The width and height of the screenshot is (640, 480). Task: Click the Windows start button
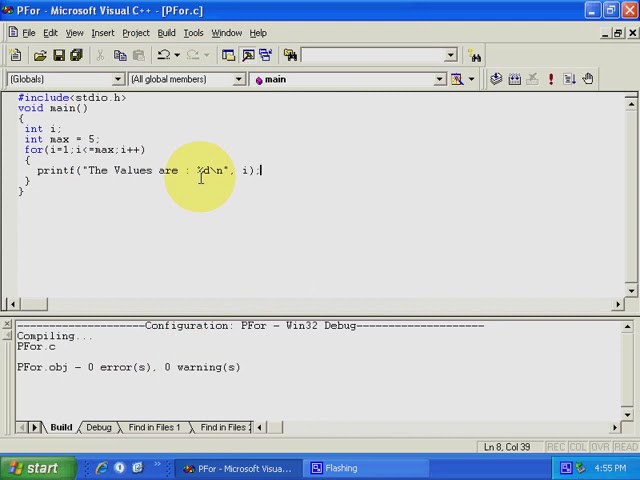(38, 468)
